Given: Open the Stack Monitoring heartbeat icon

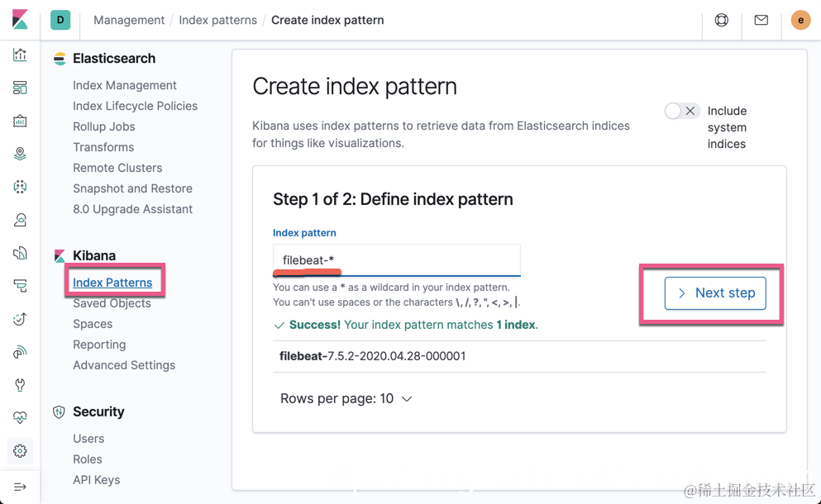Looking at the screenshot, I should click(20, 418).
